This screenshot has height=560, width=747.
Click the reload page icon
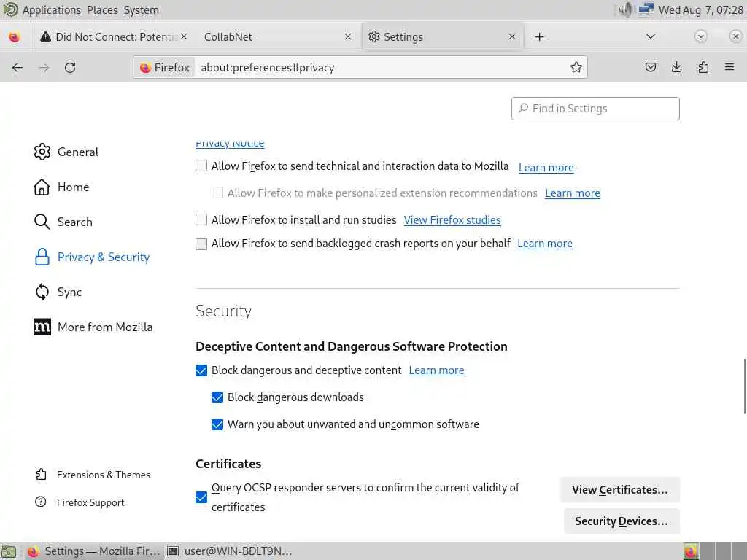(x=70, y=68)
